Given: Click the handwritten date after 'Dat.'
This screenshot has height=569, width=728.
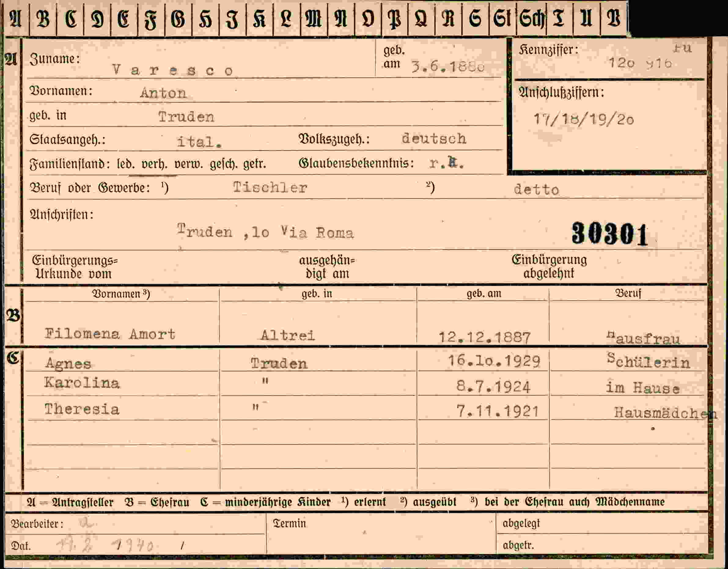Looking at the screenshot, I should tap(105, 546).
